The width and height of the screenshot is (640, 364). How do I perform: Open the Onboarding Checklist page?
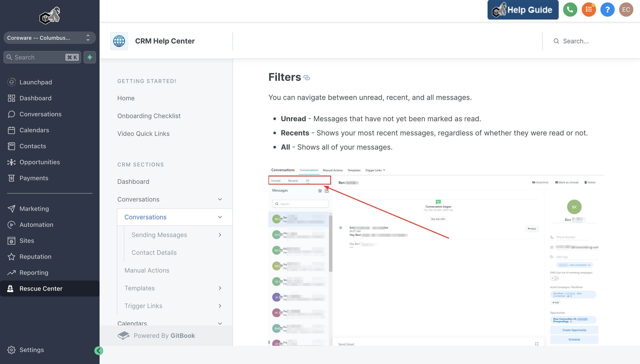click(149, 116)
